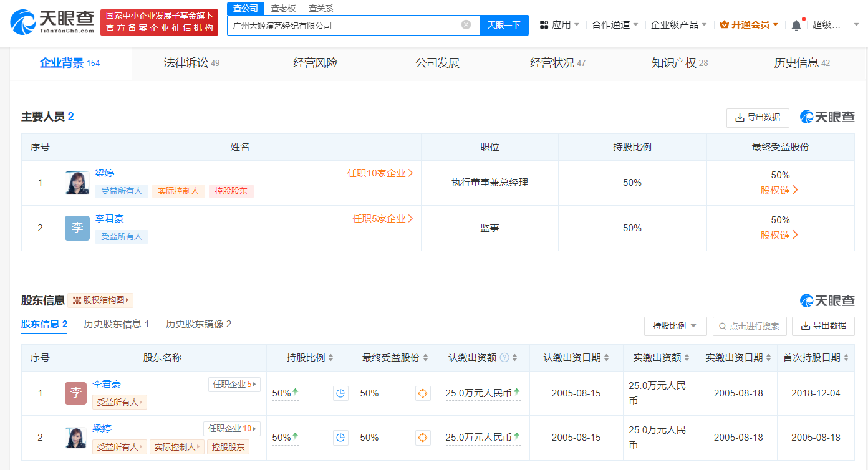Image resolution: width=868 pixels, height=470 pixels.
Task: Click the 李 avatar in 主要人员 table
Action: tap(77, 228)
